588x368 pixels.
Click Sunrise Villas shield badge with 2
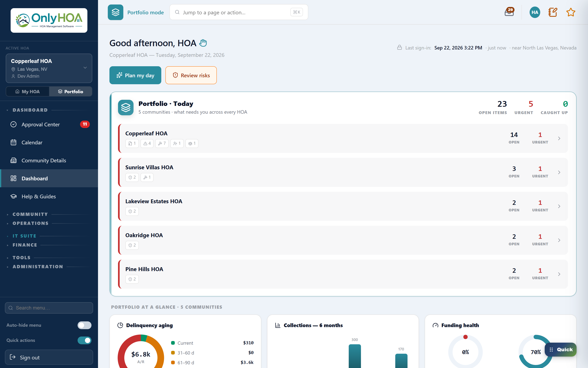132,177
